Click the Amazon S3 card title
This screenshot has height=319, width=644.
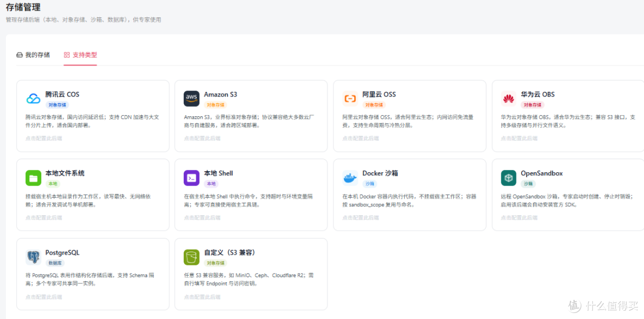221,94
